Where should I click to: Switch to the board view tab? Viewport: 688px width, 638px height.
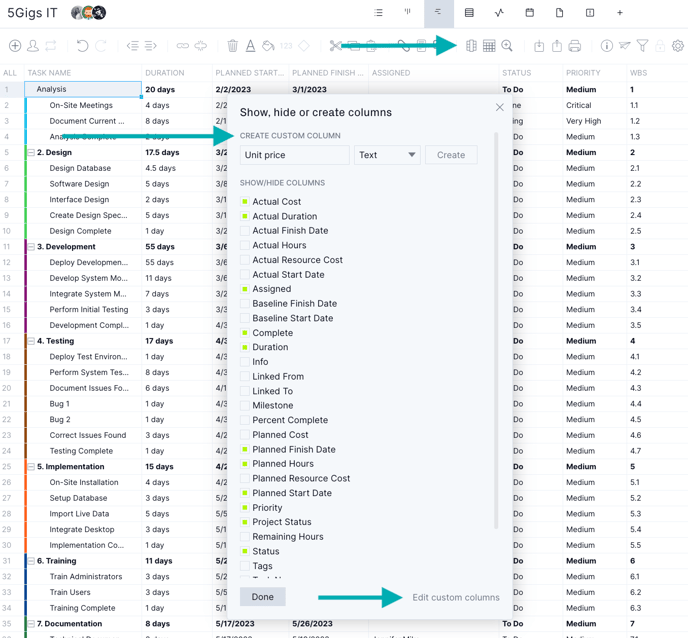pos(408,13)
